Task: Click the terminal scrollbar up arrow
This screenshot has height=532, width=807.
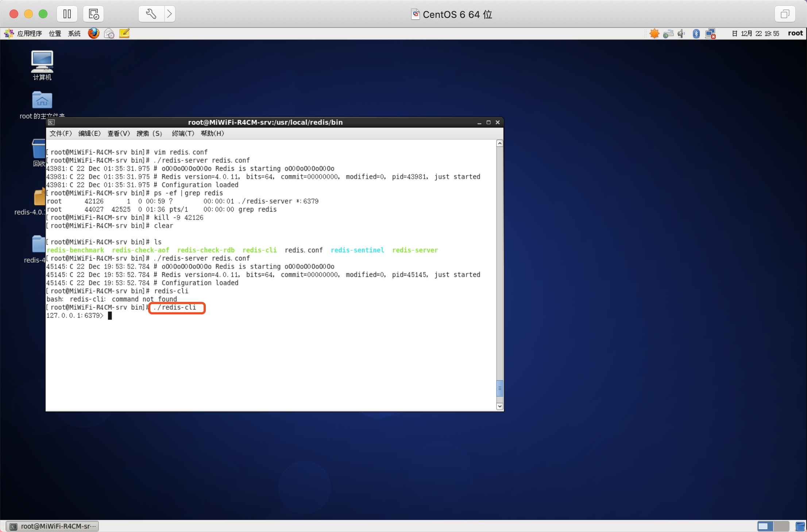Action: pyautogui.click(x=499, y=144)
